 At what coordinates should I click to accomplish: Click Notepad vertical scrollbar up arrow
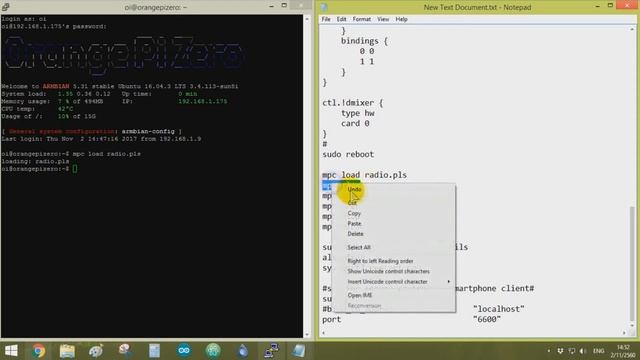[x=632, y=29]
